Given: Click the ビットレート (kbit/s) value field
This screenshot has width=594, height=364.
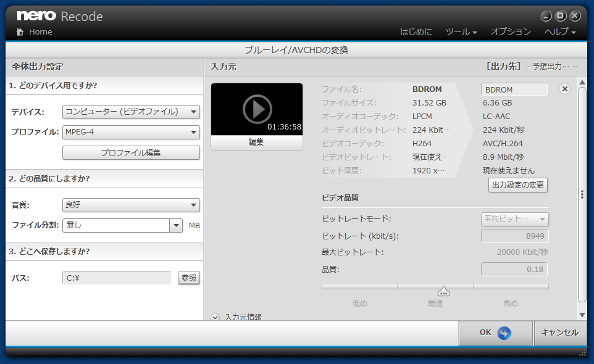Looking at the screenshot, I should tap(515, 236).
